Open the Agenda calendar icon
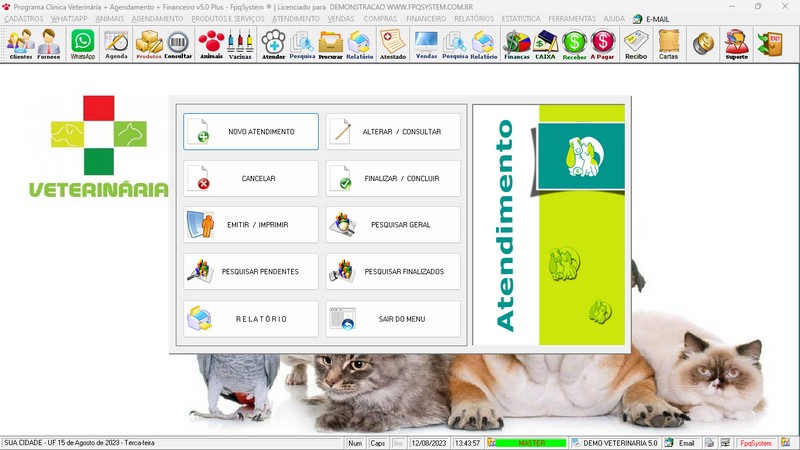This screenshot has width=800, height=450. 116,44
